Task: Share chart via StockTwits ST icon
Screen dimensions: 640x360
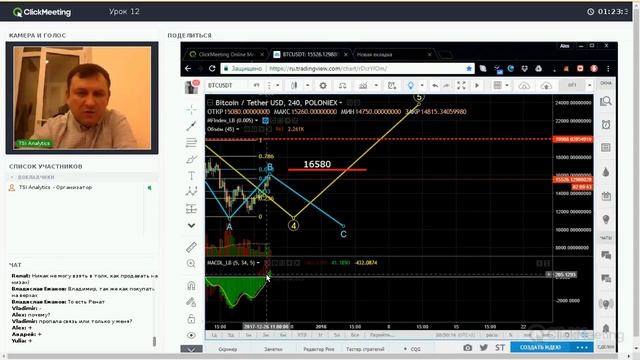Action: tap(500, 348)
